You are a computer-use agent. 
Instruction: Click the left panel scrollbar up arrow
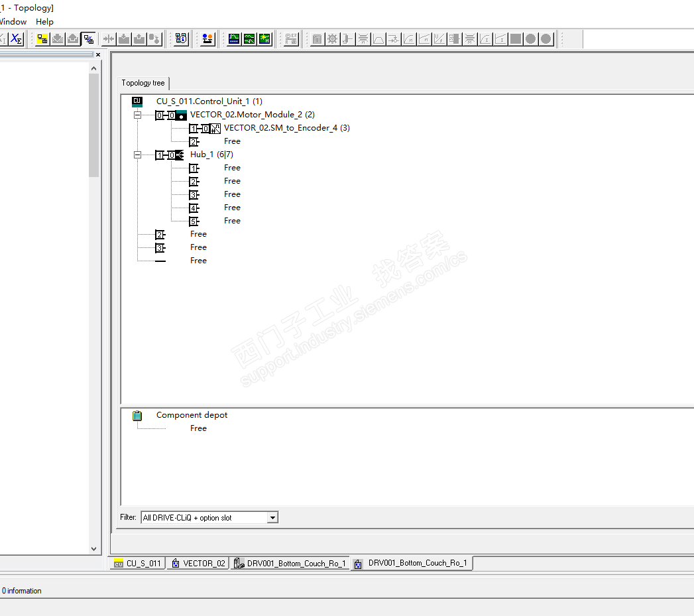pyautogui.click(x=94, y=68)
